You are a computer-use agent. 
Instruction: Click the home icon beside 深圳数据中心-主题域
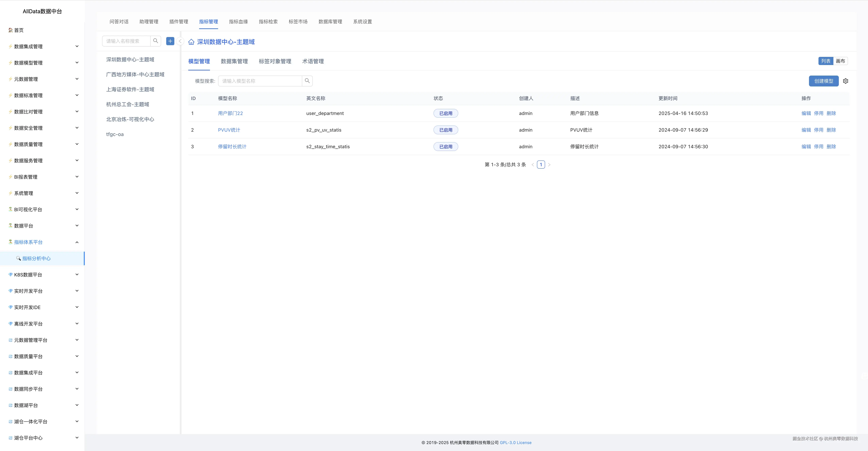(191, 42)
